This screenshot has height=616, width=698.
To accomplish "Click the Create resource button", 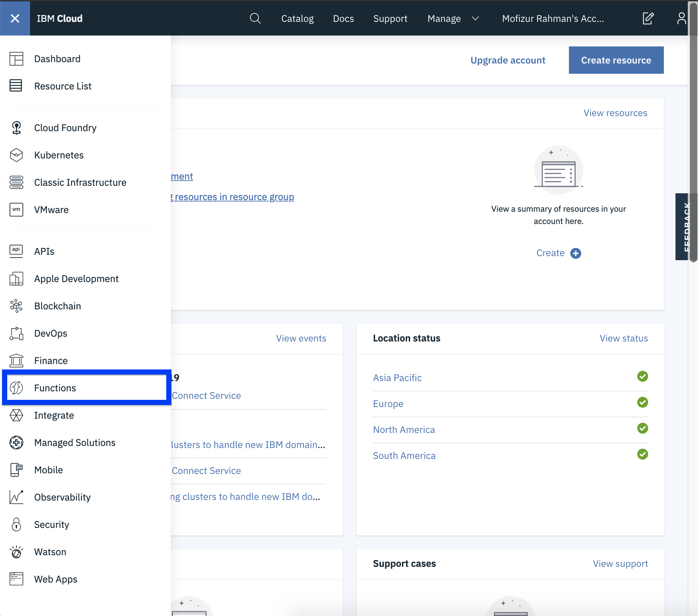I will click(616, 60).
